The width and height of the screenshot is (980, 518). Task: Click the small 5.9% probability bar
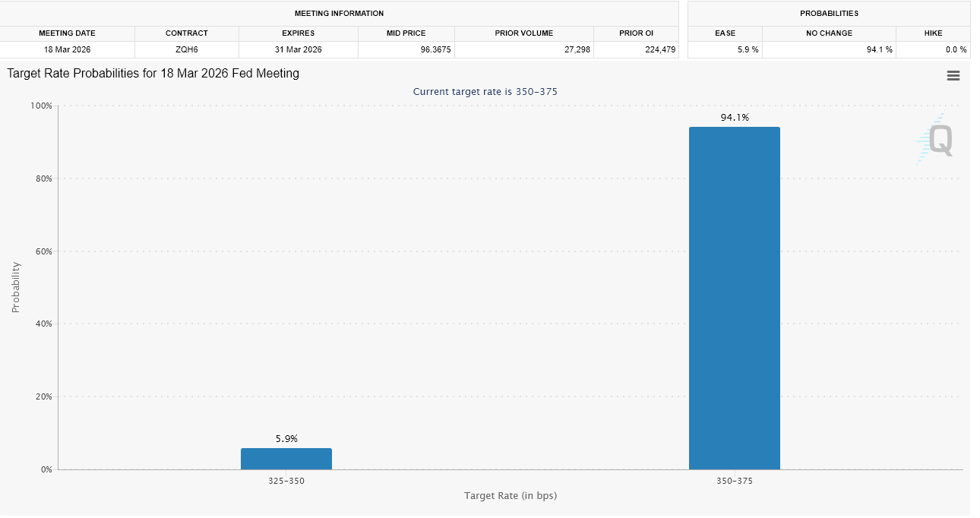(x=286, y=459)
